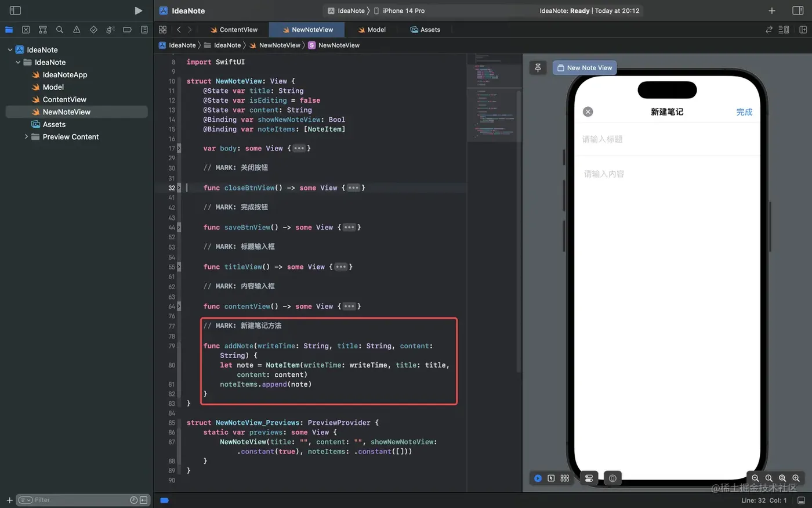This screenshot has width=812, height=508.
Task: Expand the Preview Content folder
Action: [x=26, y=137]
